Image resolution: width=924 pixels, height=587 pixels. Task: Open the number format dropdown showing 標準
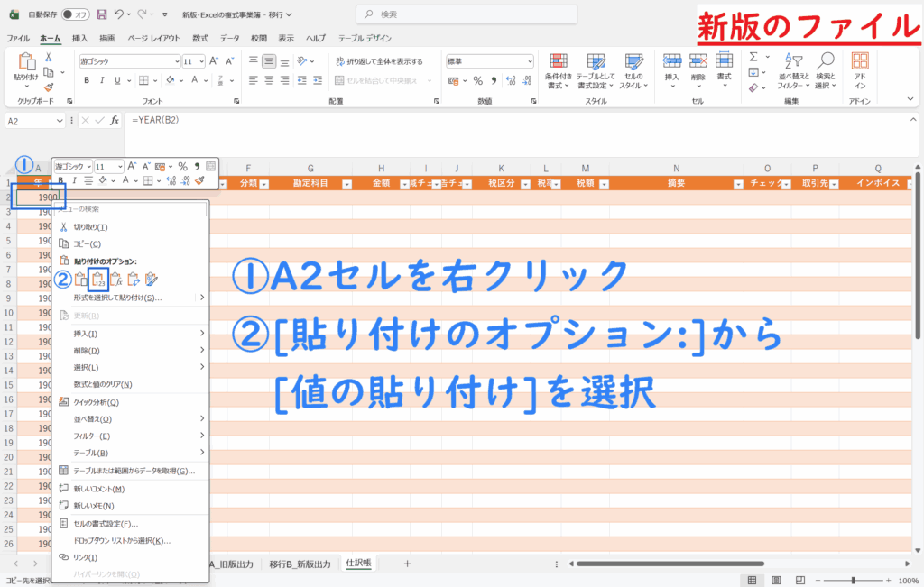(488, 61)
